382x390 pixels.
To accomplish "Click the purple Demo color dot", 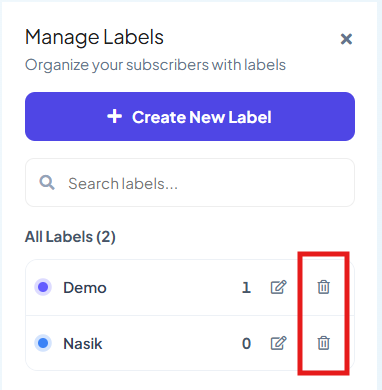I will tap(43, 287).
